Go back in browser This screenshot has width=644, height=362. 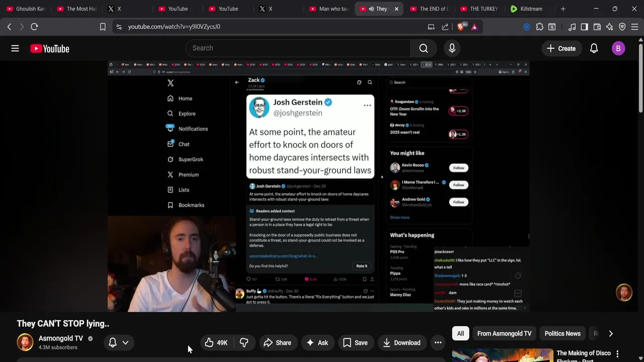[x=9, y=27]
